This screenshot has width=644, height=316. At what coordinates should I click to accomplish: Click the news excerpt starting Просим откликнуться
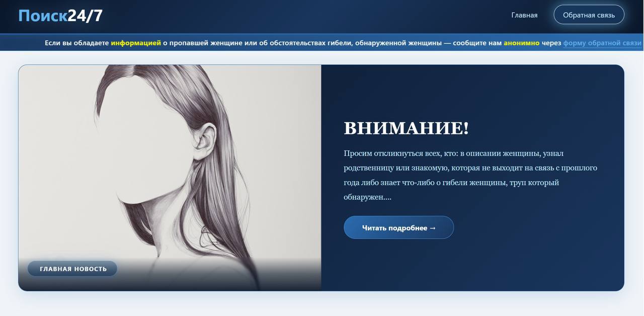click(470, 175)
